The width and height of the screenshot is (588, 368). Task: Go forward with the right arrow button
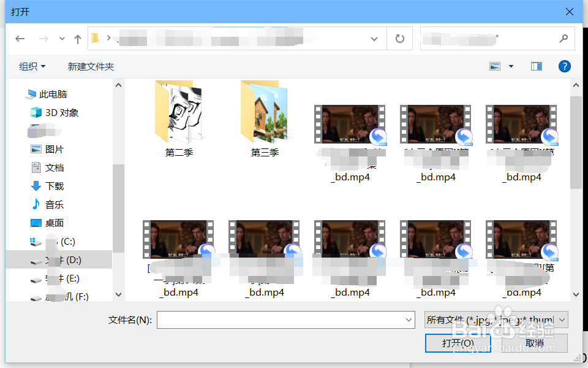click(x=43, y=39)
